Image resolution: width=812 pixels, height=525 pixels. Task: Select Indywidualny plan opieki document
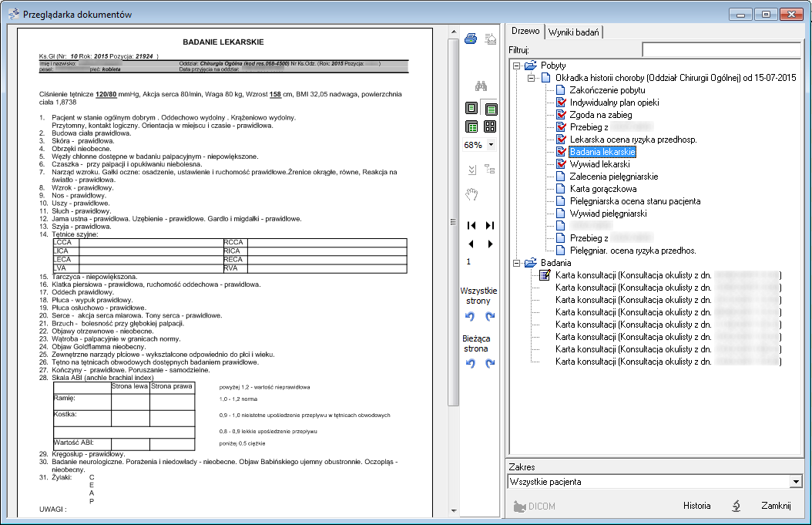tap(614, 103)
